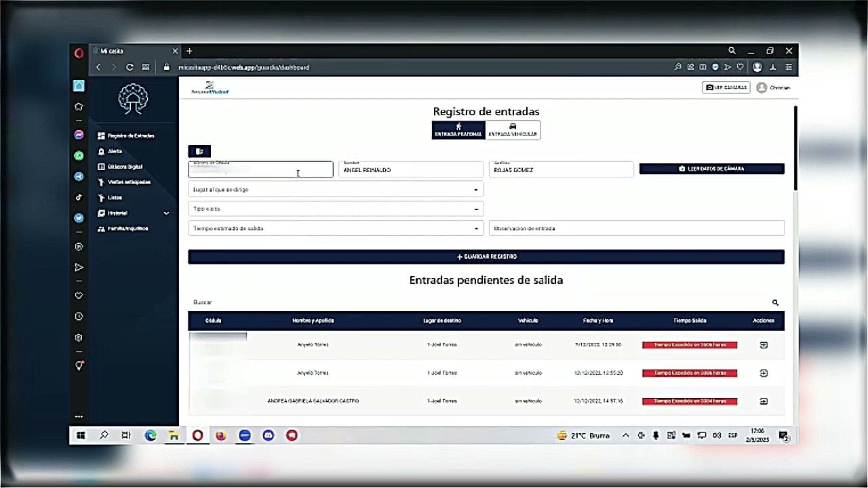This screenshot has width=868, height=488.
Task: Click the Número de Cédula input field
Action: click(261, 169)
